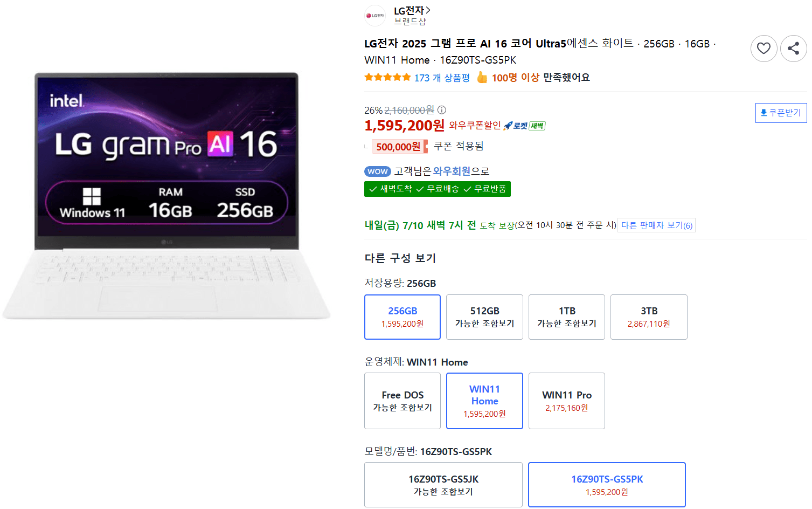Click the 500,000원 coupon tag
812x509 pixels.
tap(399, 147)
